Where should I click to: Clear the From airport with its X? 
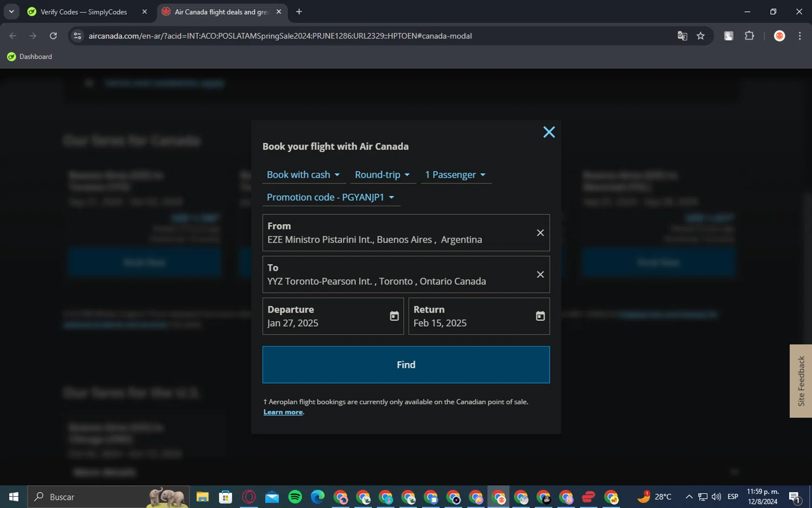540,233
